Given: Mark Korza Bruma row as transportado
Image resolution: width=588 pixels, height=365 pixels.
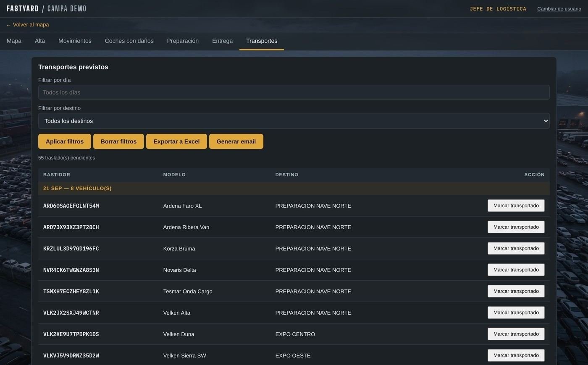Looking at the screenshot, I should coord(516,248).
